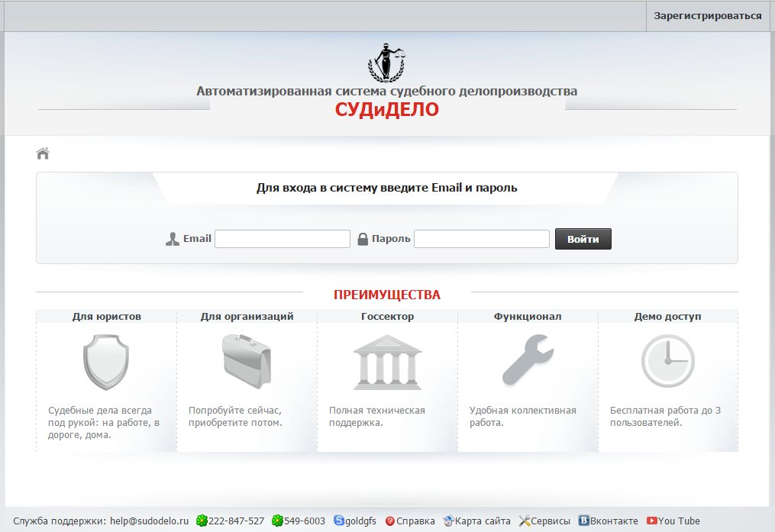Click ICQ flower icon before 222-847-527
Screen dimensions: 775x532
click(202, 521)
